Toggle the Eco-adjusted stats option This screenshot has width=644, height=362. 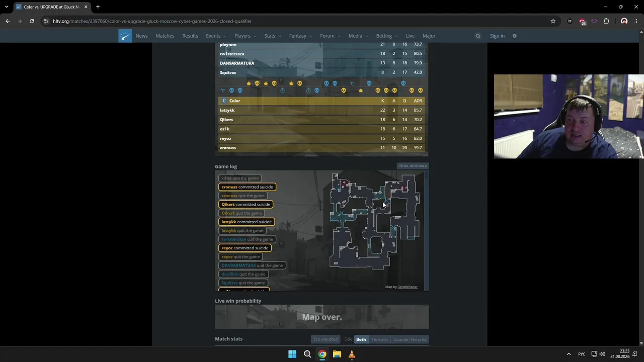pos(326,339)
